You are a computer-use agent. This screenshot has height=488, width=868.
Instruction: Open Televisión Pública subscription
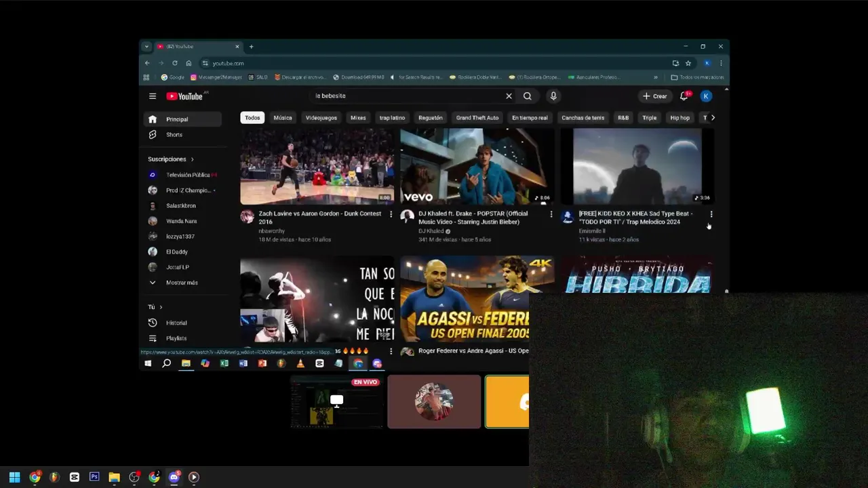[182, 175]
